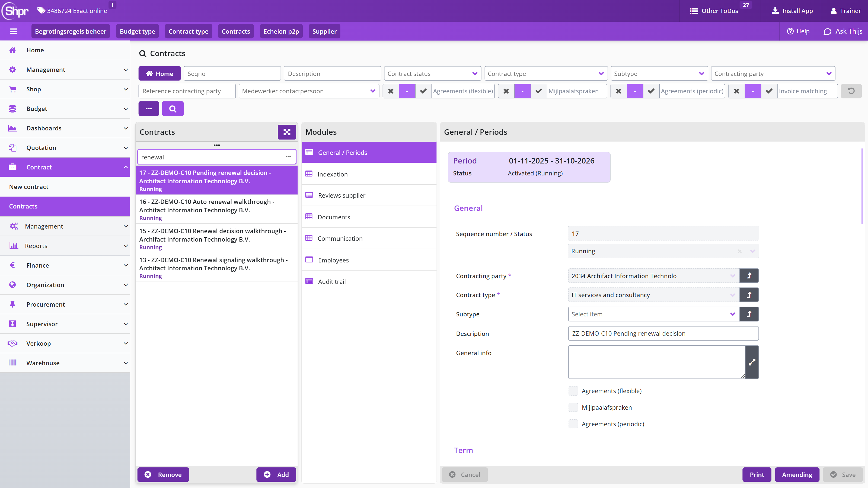The image size is (868, 488).
Task: Click the Seqno filter input
Action: click(232, 73)
